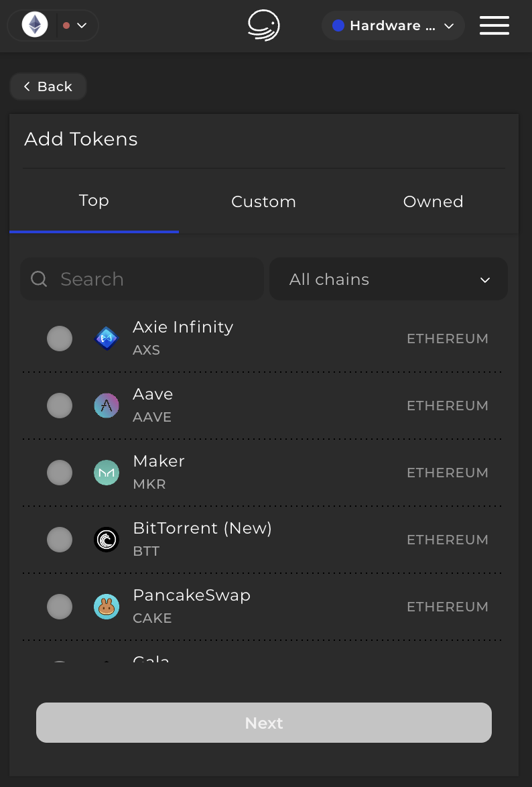This screenshot has height=787, width=532.
Task: Click the Axie Infinity token icon
Action: click(x=107, y=339)
